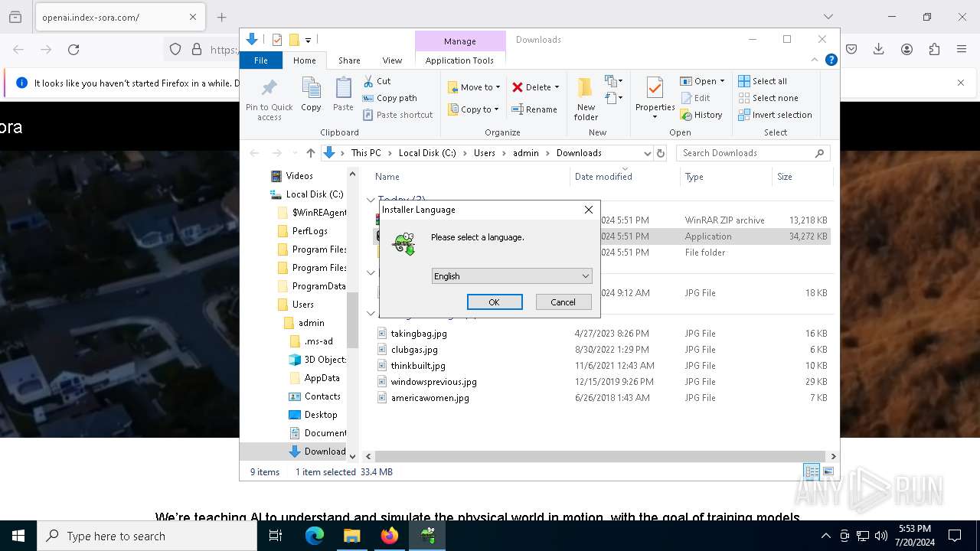Open address bar history dropdown

coord(647,153)
